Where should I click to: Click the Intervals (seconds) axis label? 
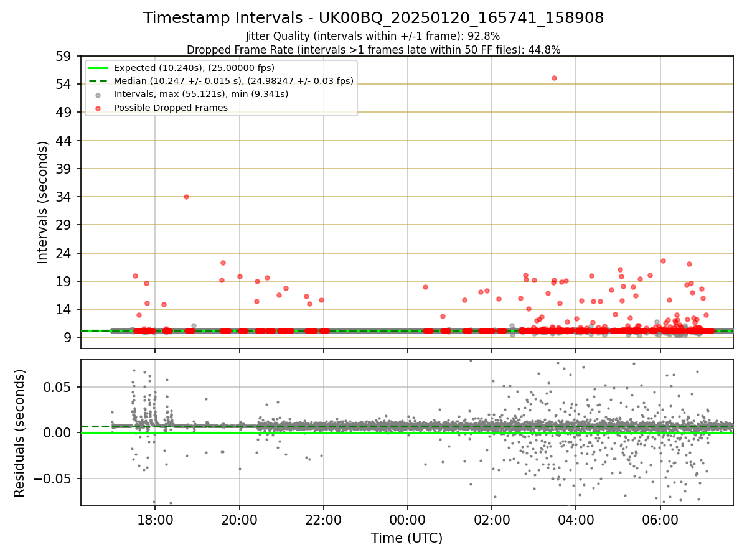point(42,202)
